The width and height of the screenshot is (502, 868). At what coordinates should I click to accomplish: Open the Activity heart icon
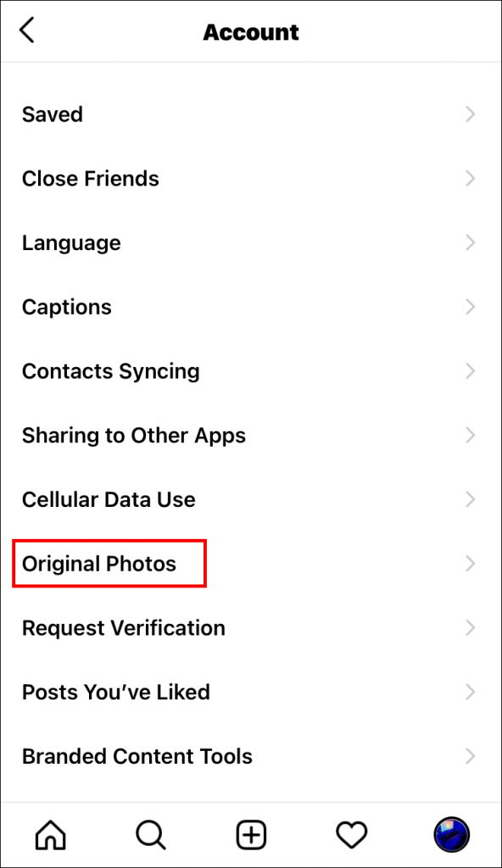[351, 835]
